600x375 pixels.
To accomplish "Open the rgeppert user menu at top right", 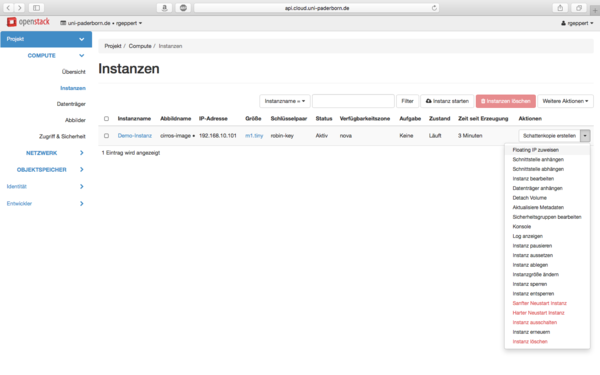I will pyautogui.click(x=577, y=23).
